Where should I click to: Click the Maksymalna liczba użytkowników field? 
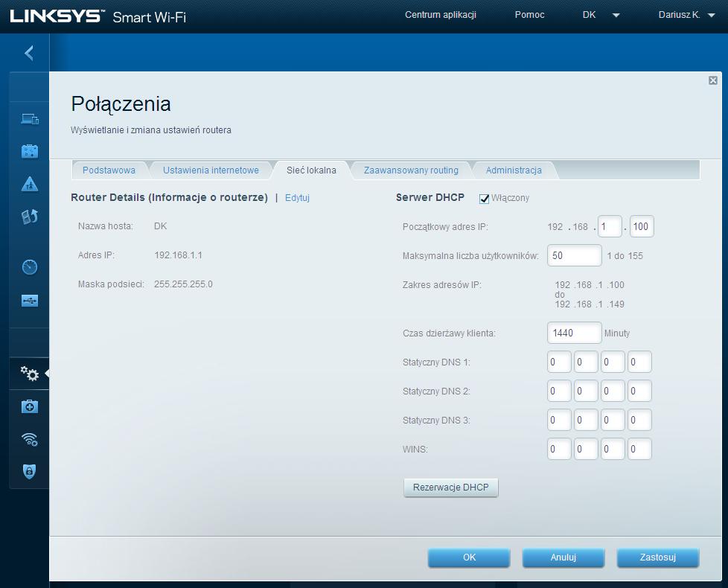click(574, 255)
